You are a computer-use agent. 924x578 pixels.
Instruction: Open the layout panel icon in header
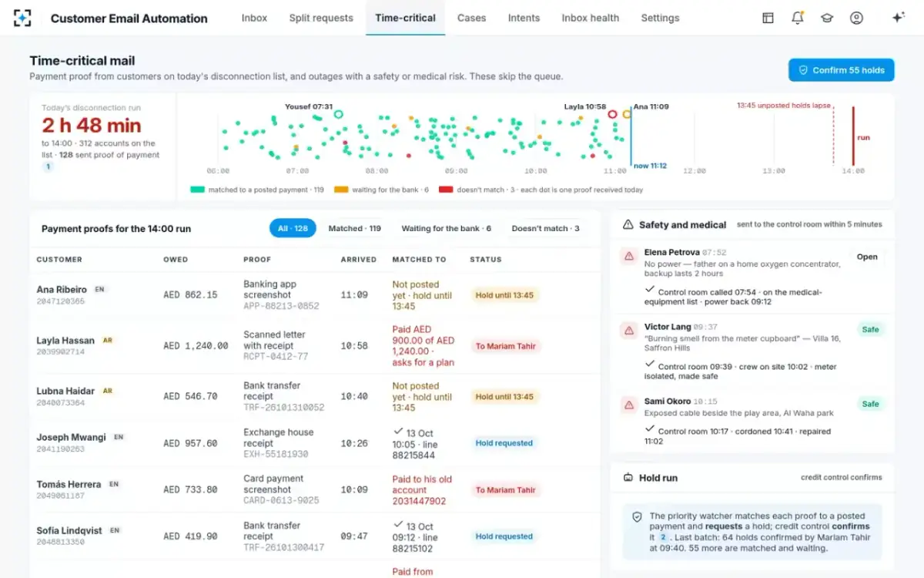click(768, 18)
